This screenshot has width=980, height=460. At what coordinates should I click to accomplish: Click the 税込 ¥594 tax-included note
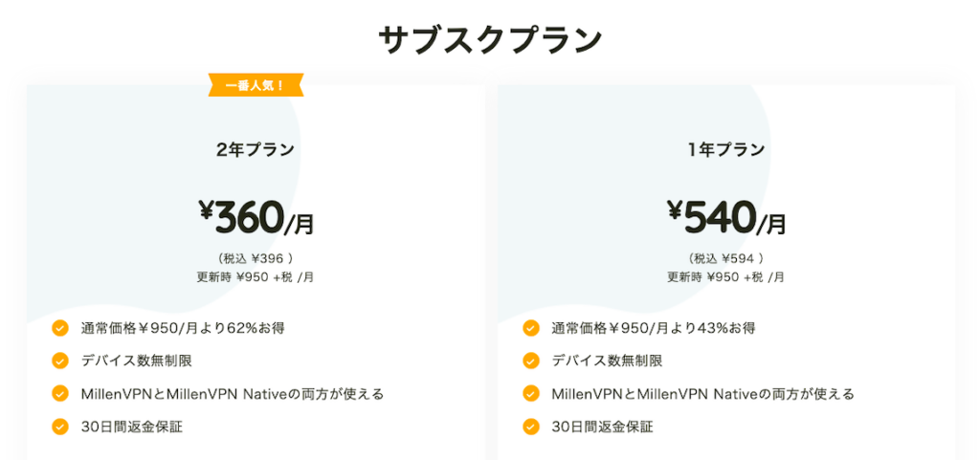[x=726, y=257]
